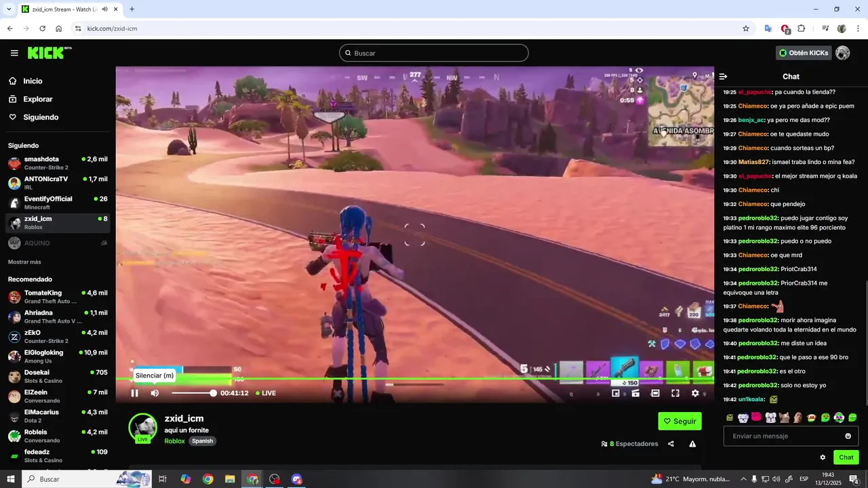Follow the streamer with the Seguir button
Image resolution: width=868 pixels, height=488 pixels.
(x=679, y=421)
